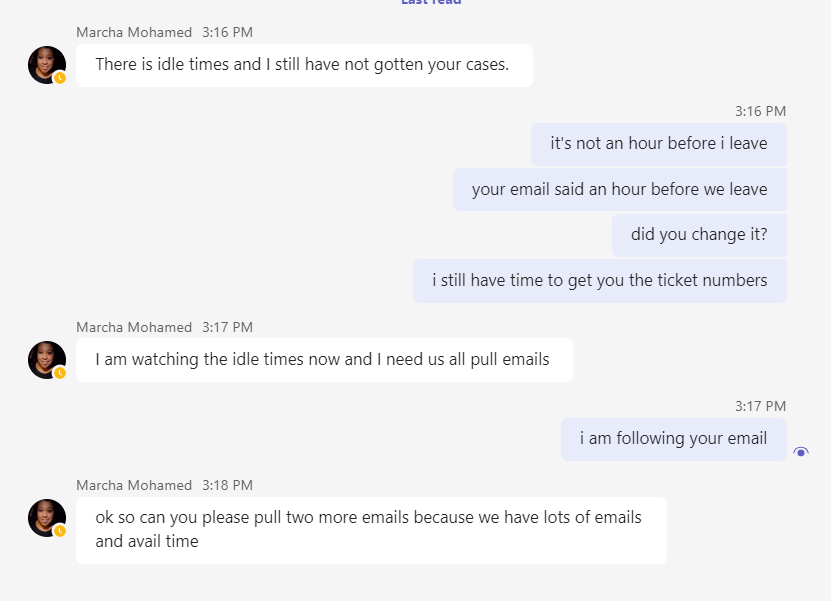Click the away status badge on the 3:17 PM avatar

tap(60, 373)
